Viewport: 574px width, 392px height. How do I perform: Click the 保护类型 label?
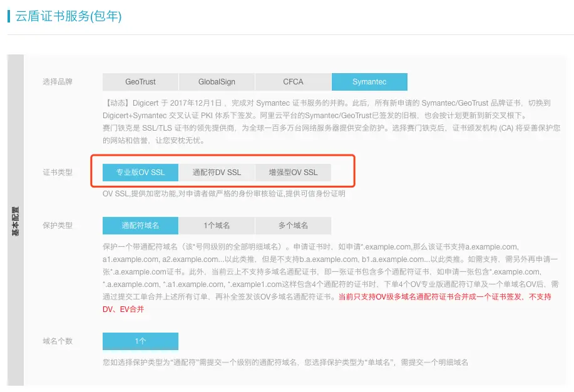click(58, 225)
